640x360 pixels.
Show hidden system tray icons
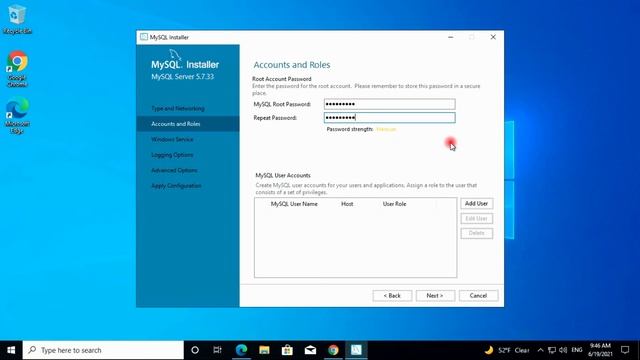[540, 350]
